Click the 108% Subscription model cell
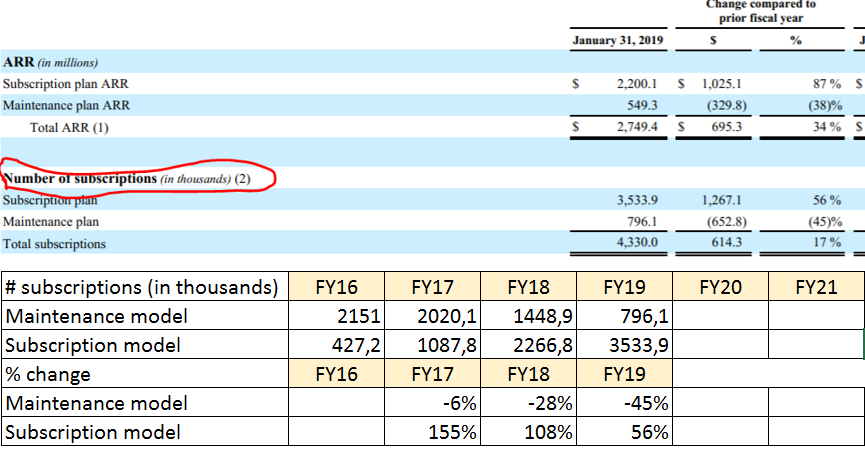Screen dimensions: 865x453 (527, 432)
